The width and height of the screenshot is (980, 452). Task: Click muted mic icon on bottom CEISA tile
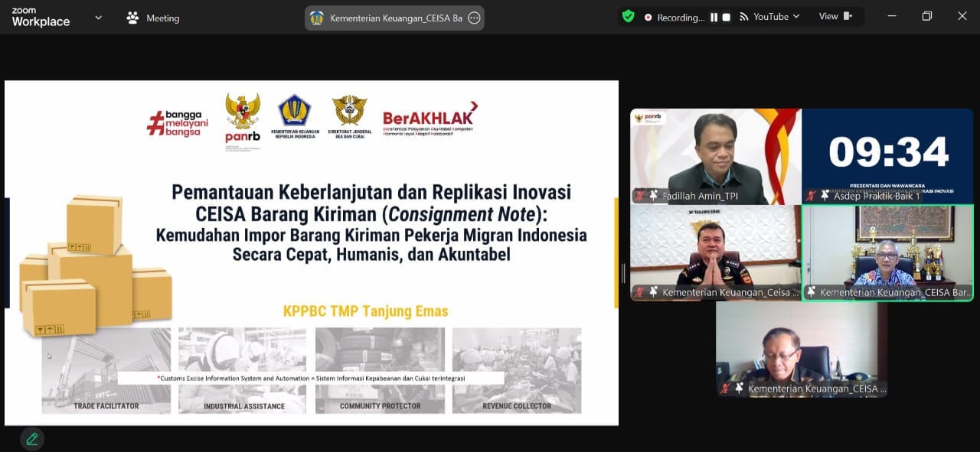pyautogui.click(x=725, y=389)
